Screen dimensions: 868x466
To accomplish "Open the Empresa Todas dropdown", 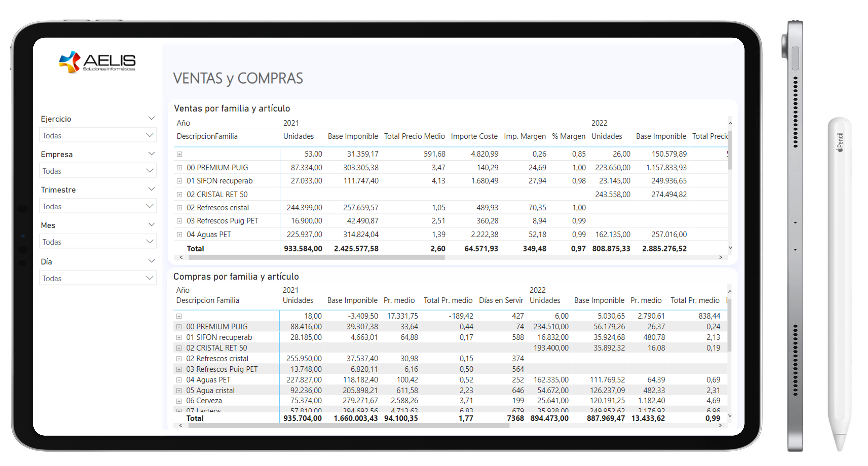I will (98, 171).
